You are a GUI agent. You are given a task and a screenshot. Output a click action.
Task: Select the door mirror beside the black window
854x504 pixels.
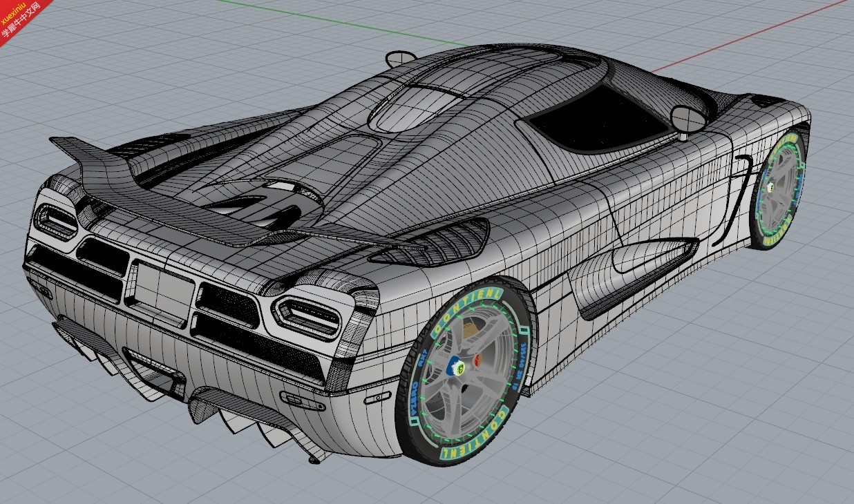(688, 121)
